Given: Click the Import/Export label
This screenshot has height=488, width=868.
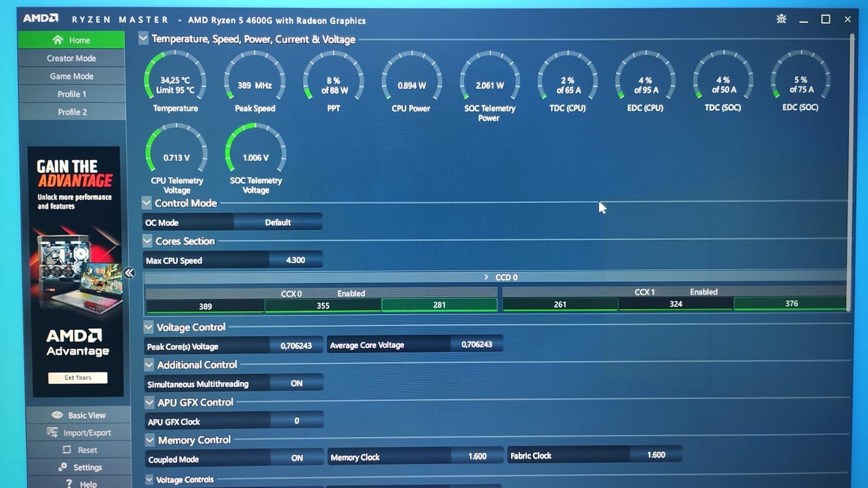Looking at the screenshot, I should 87,433.
